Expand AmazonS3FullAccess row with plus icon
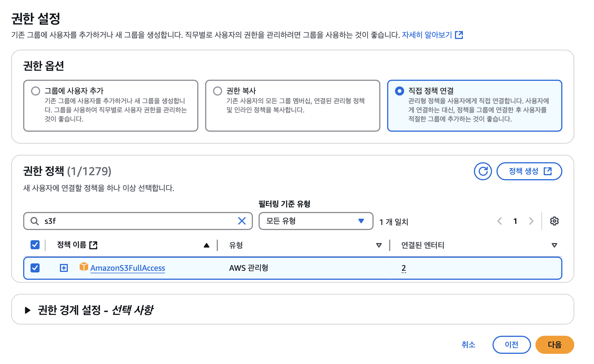The width and height of the screenshot is (594, 364). (x=64, y=268)
